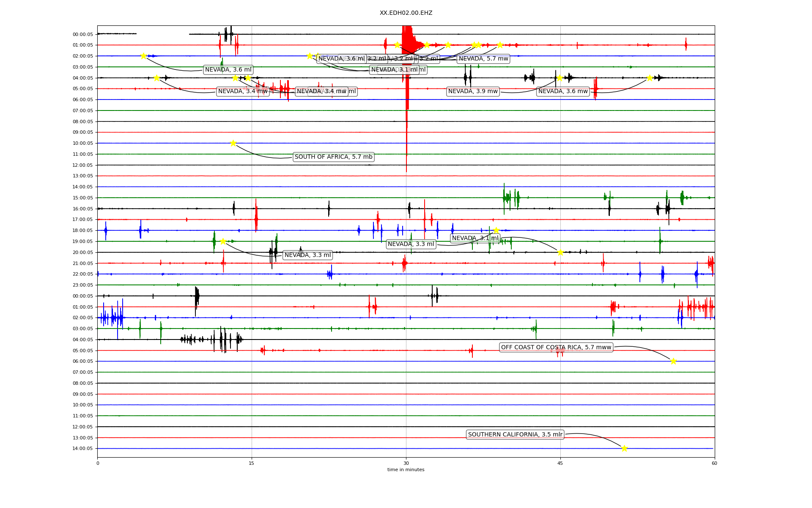Click the yellow star on the 19:00:05 green trace
The image size is (812, 508).
click(x=223, y=241)
